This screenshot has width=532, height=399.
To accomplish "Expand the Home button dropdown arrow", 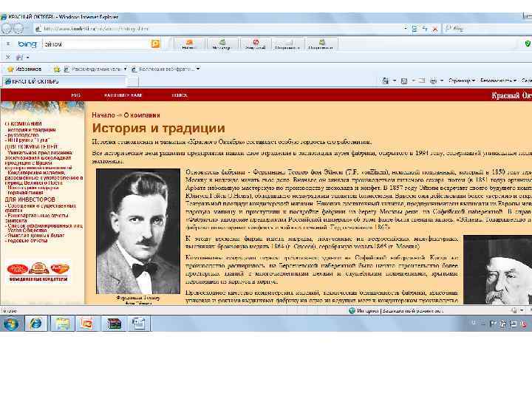I will pos(395,81).
